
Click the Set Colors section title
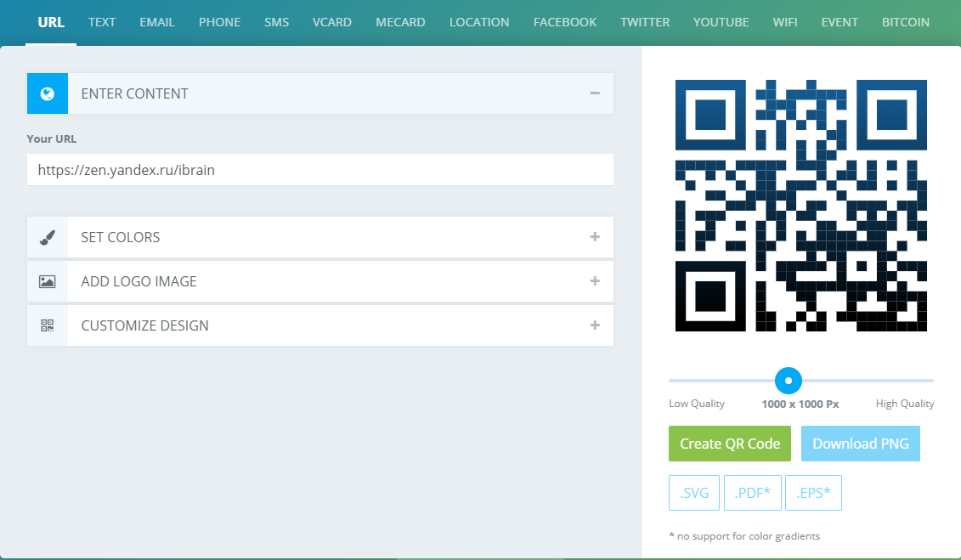pyautogui.click(x=121, y=237)
